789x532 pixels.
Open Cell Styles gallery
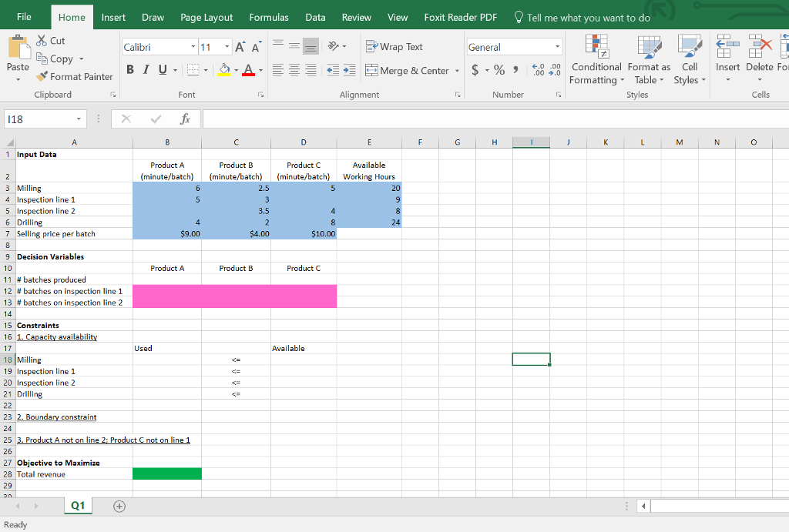tap(690, 60)
